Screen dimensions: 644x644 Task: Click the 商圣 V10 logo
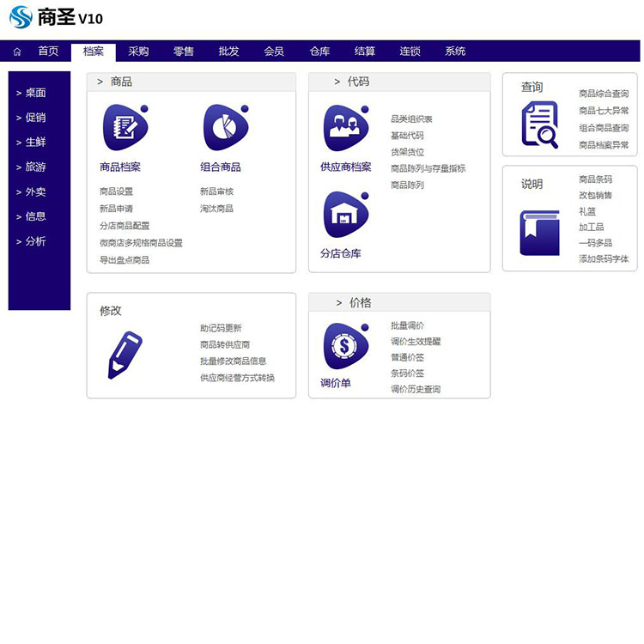[56, 17]
